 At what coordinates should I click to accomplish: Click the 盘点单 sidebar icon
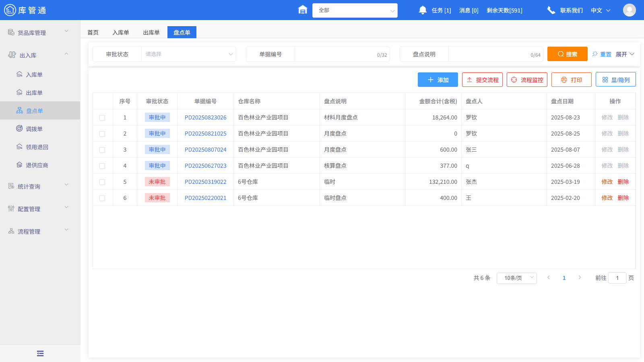[x=19, y=110]
